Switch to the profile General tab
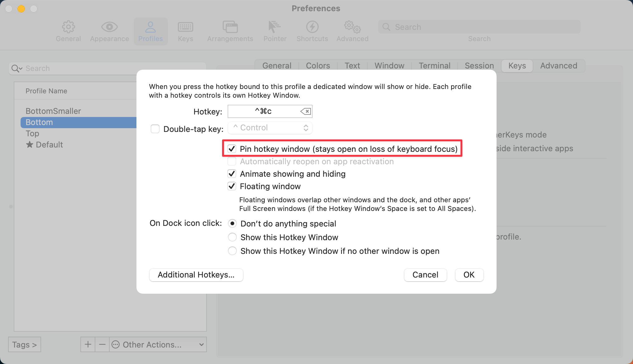The width and height of the screenshot is (633, 364). click(277, 66)
